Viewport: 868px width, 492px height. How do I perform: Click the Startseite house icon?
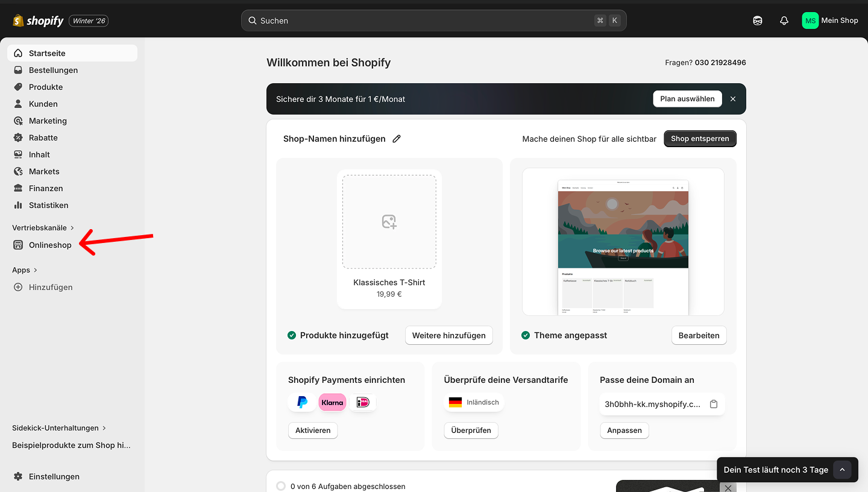(x=18, y=53)
